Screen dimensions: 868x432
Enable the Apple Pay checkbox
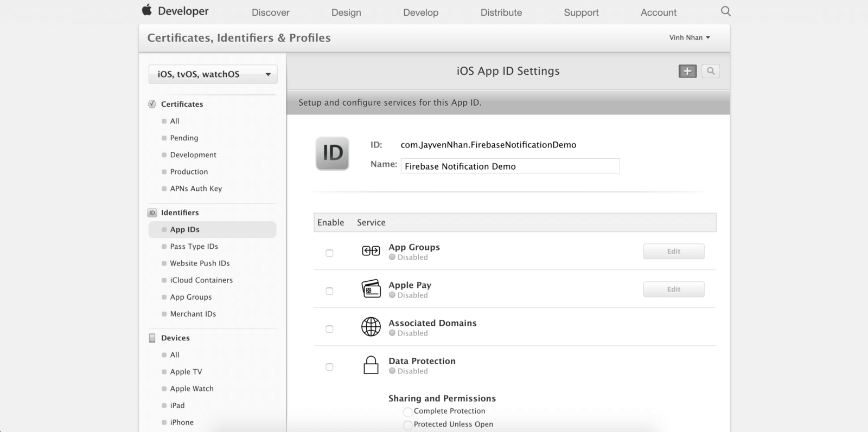[x=329, y=291]
